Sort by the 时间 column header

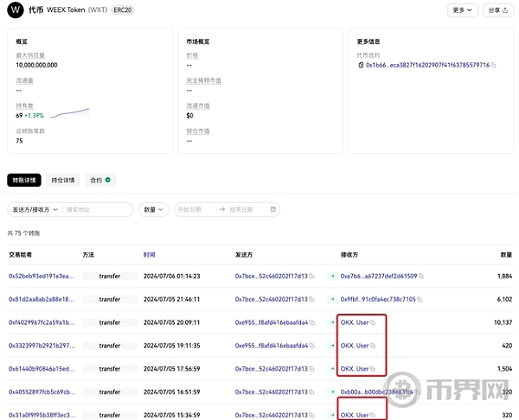point(150,255)
